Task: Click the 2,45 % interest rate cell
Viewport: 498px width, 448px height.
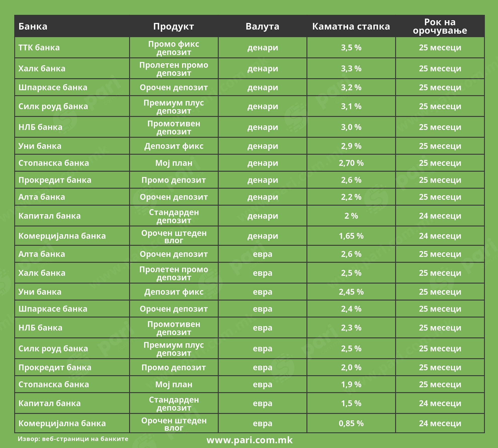Action: tap(351, 292)
